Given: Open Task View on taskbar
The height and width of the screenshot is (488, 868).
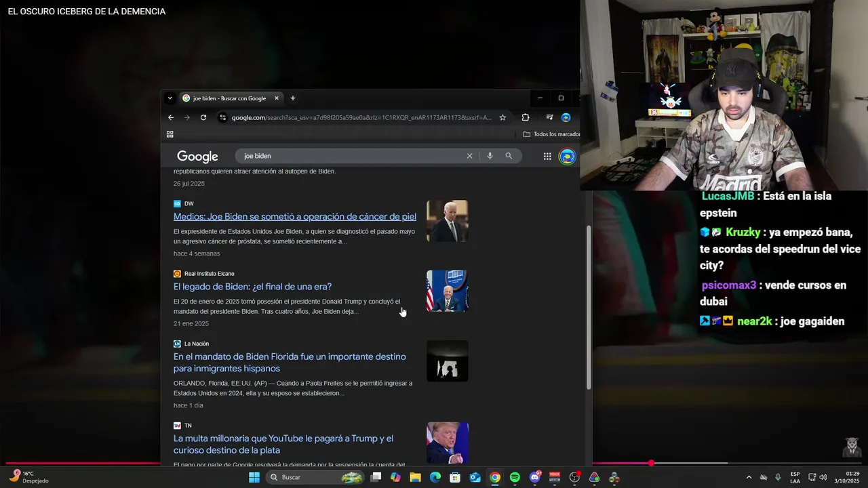Looking at the screenshot, I should [376, 477].
